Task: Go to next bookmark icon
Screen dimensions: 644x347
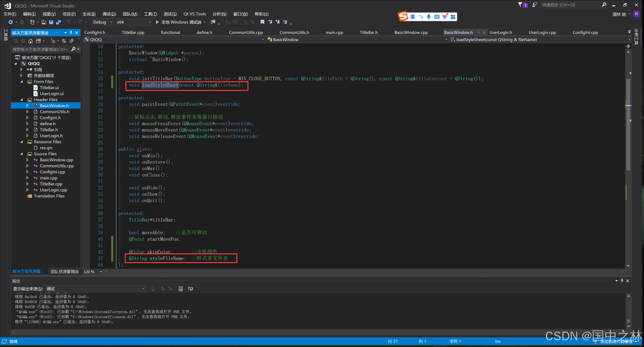Action: (x=277, y=22)
